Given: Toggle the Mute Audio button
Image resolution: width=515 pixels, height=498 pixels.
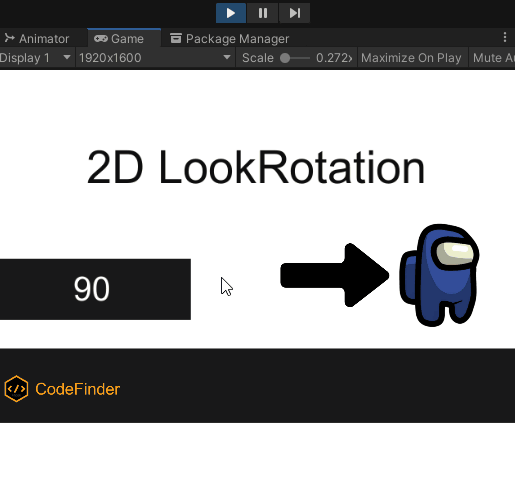Looking at the screenshot, I should [x=492, y=58].
